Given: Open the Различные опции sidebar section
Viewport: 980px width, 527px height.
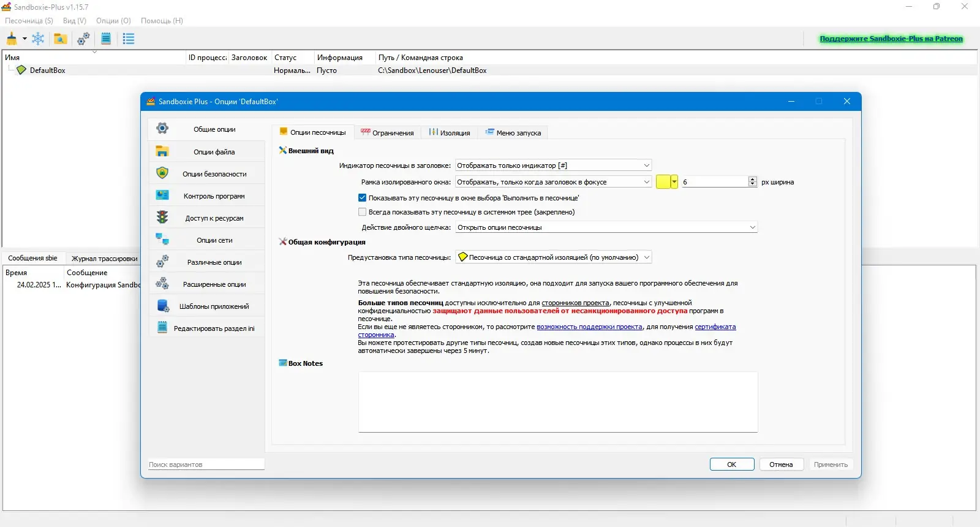Looking at the screenshot, I should pyautogui.click(x=206, y=262).
